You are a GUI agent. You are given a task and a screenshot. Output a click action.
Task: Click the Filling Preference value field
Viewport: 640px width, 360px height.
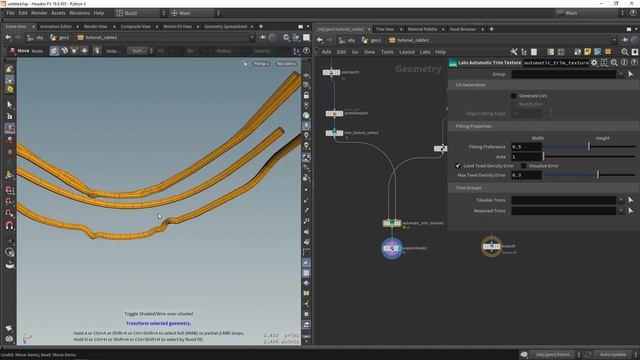526,147
